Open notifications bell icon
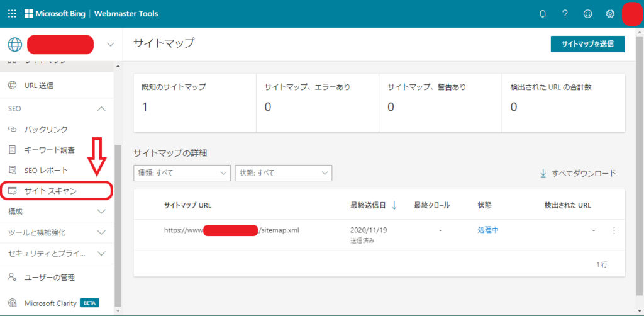Viewport: 644px width, 316px height. 543,14
